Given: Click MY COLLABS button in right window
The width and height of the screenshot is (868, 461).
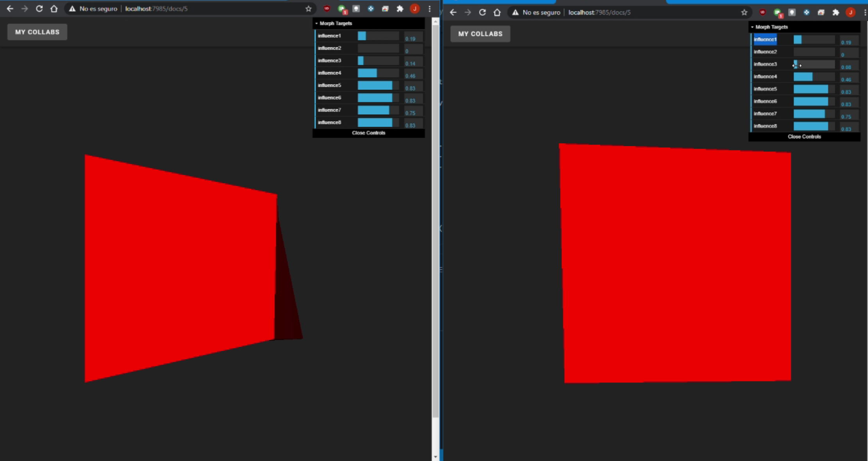Looking at the screenshot, I should (x=480, y=34).
